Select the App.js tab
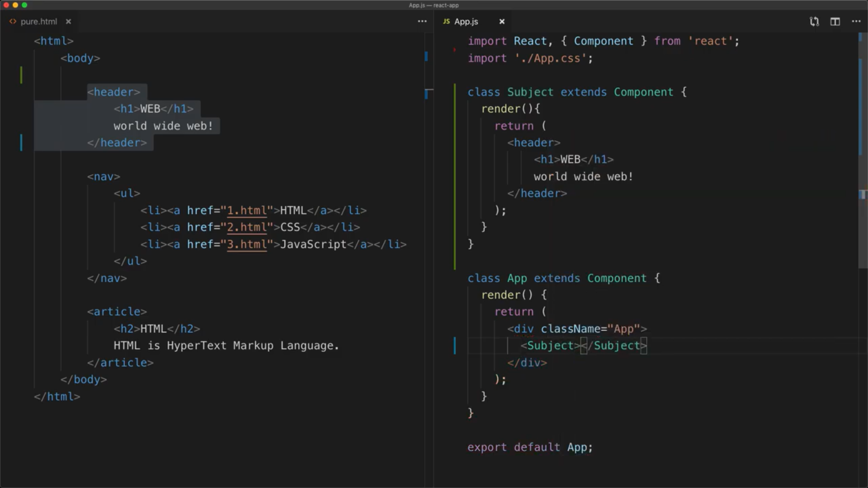Screen dimensions: 868x488 tap(466, 22)
